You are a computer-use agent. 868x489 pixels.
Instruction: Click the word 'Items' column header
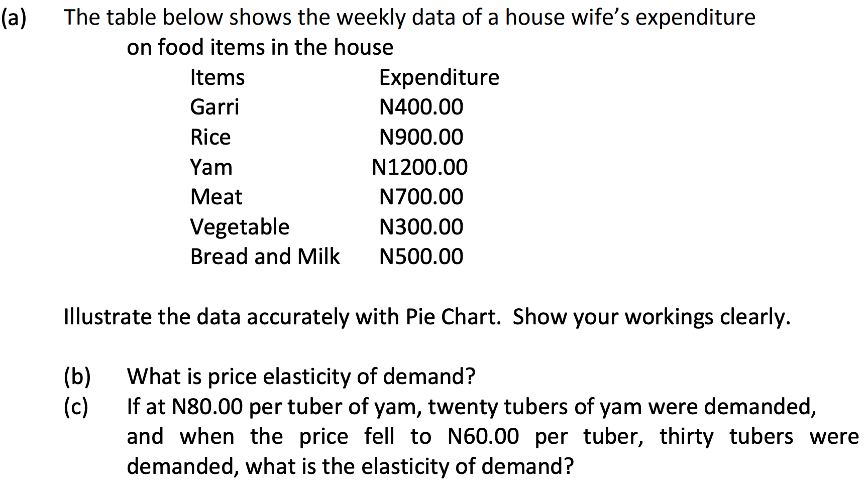(x=218, y=77)
